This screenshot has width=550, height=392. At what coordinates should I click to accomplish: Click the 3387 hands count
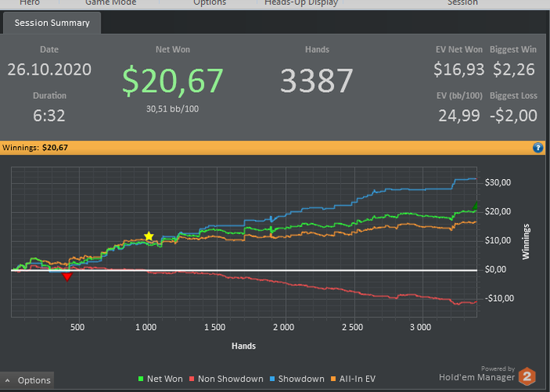tap(317, 81)
